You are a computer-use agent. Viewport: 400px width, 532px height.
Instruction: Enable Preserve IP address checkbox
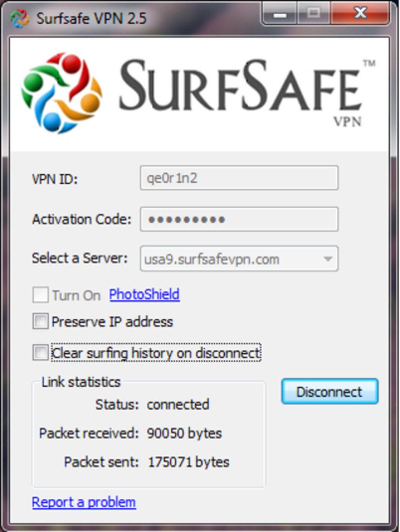[x=40, y=321]
